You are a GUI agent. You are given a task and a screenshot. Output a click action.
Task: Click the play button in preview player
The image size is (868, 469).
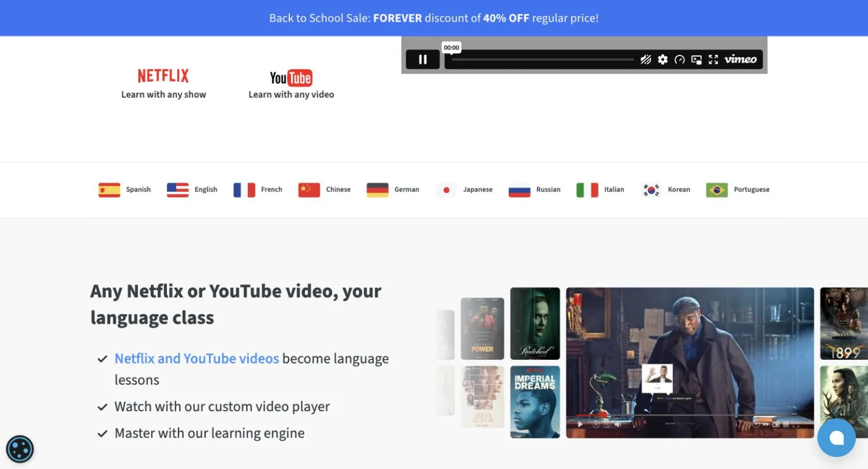pyautogui.click(x=580, y=424)
